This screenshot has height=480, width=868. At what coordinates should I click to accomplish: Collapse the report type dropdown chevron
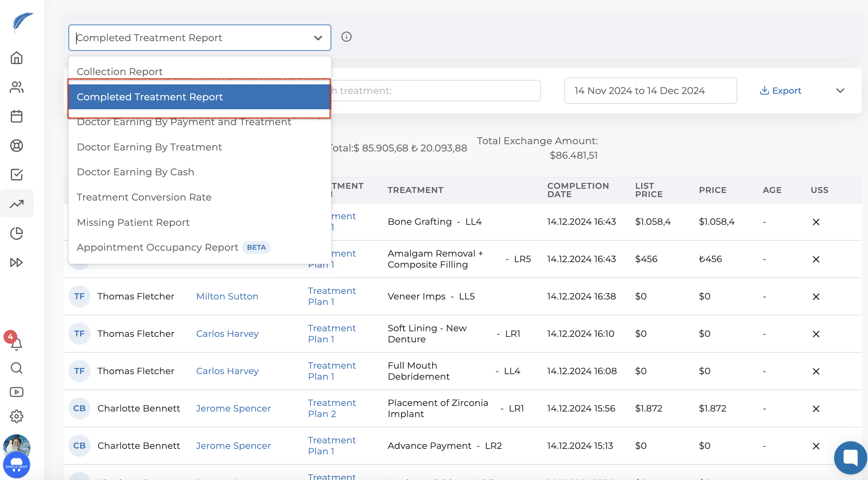[x=318, y=38]
